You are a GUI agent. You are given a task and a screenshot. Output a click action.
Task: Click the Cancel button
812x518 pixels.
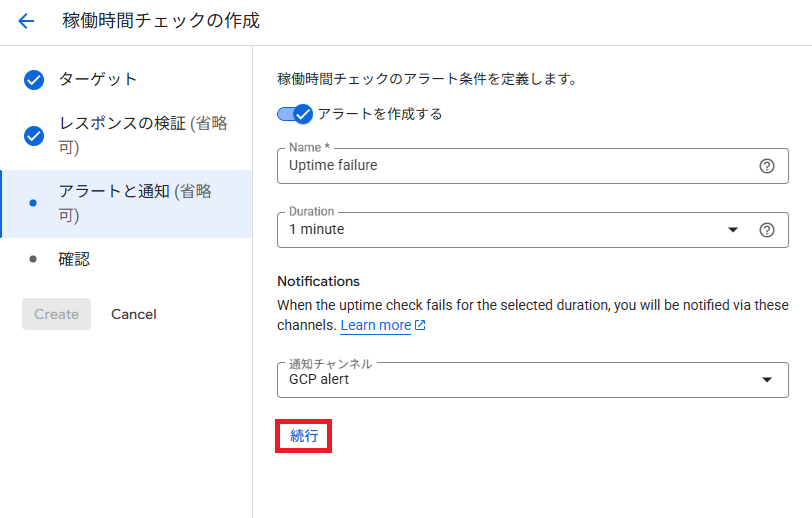[134, 314]
